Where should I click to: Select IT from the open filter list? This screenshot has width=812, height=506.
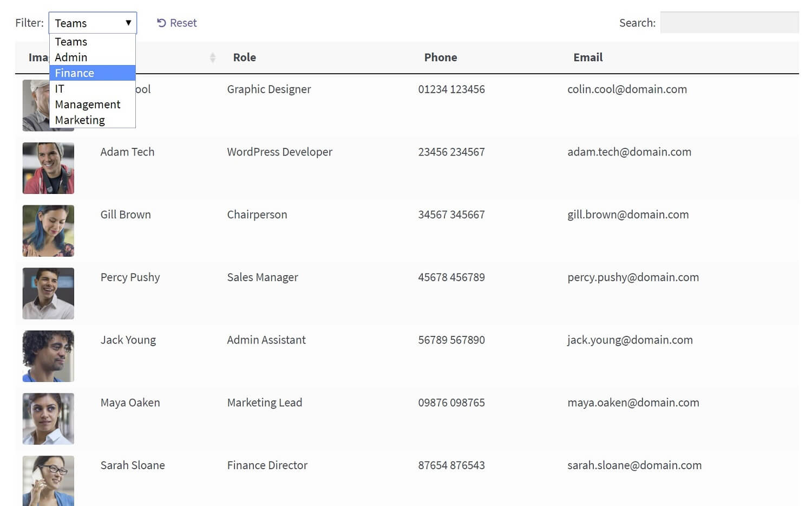60,88
